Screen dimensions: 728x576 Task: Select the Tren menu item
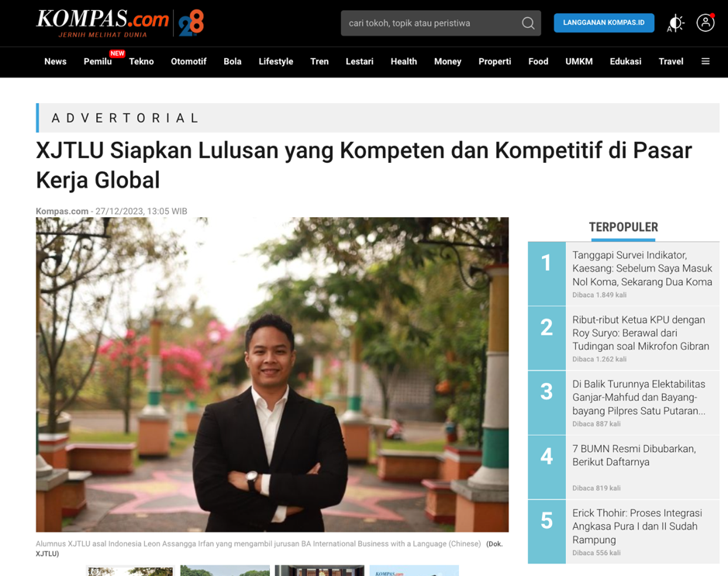point(319,61)
